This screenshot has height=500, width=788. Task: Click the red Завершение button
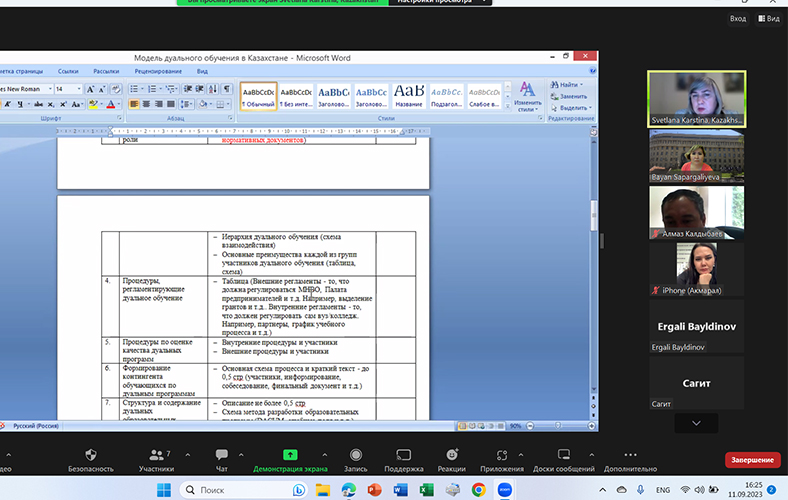(751, 460)
